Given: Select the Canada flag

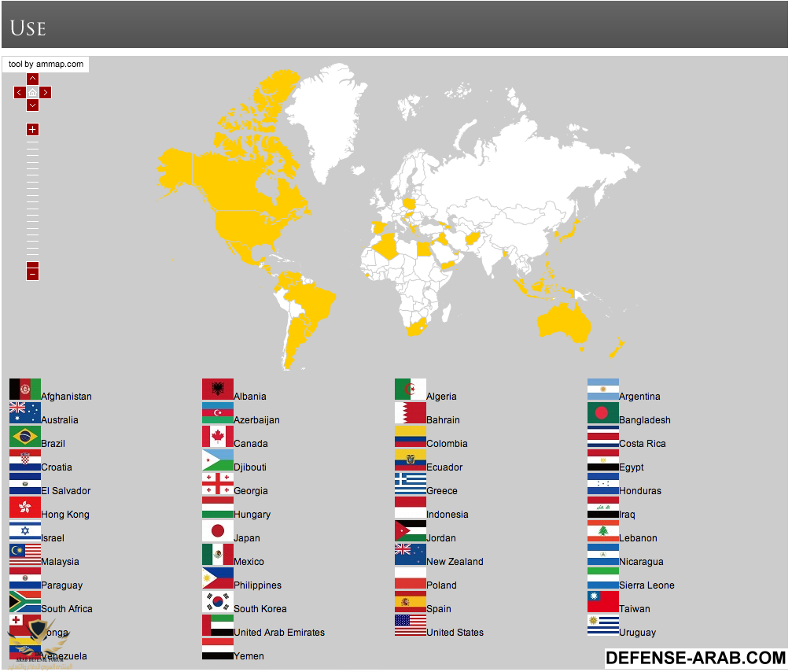Looking at the screenshot, I should tap(217, 437).
